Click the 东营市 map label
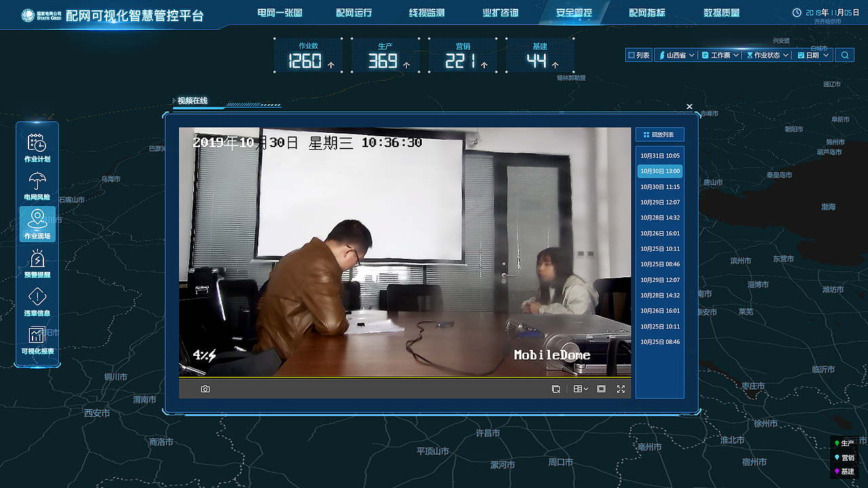868x488 pixels. [783, 259]
